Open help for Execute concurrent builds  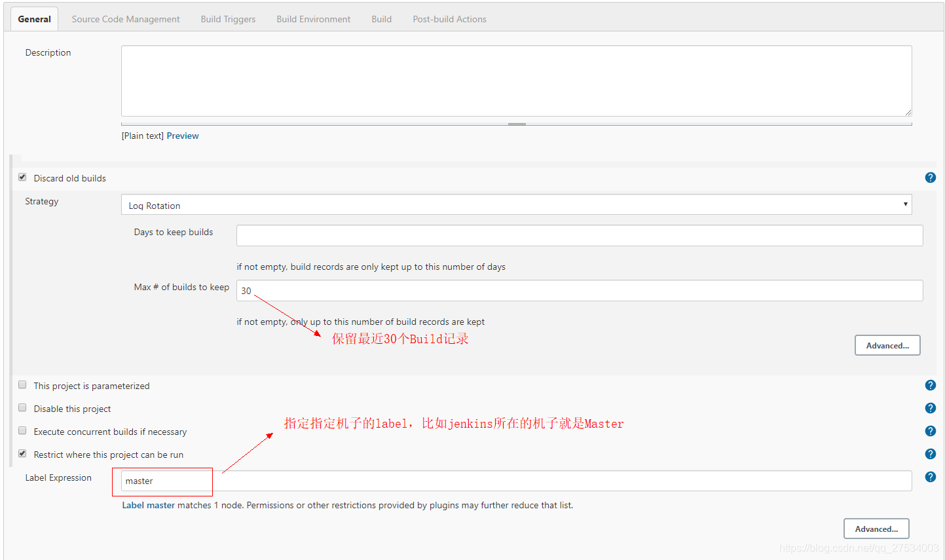pos(931,431)
